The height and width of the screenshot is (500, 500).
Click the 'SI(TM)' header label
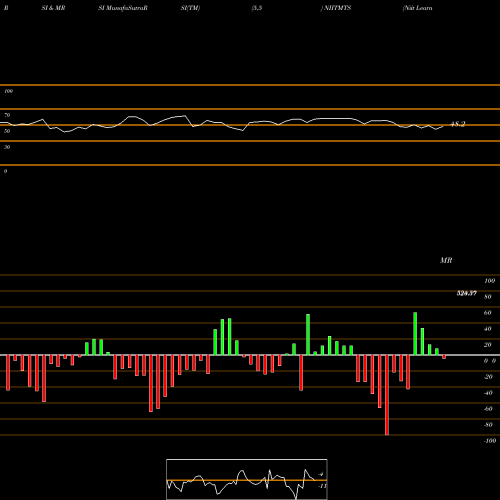[190, 8]
